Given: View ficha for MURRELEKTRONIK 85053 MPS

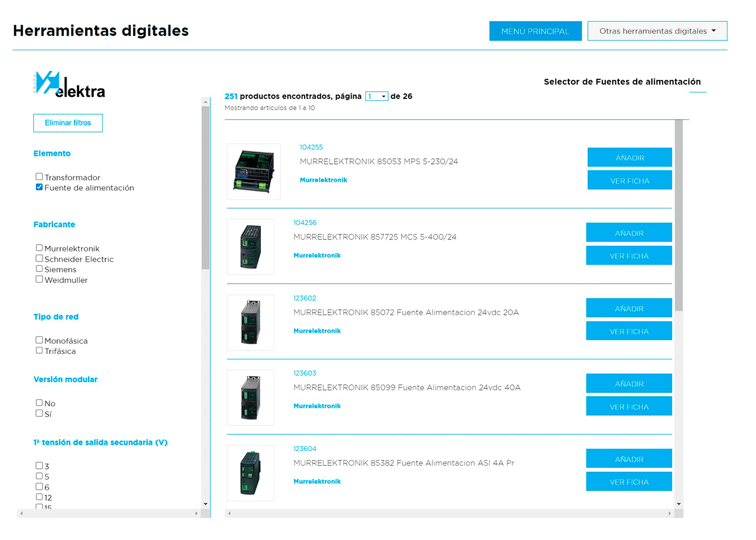Looking at the screenshot, I should click(629, 180).
